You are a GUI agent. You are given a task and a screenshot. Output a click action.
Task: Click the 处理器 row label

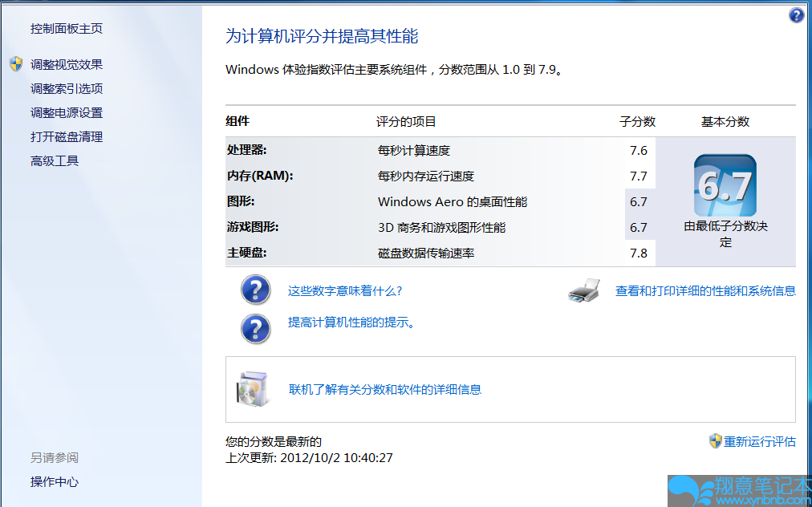246,150
